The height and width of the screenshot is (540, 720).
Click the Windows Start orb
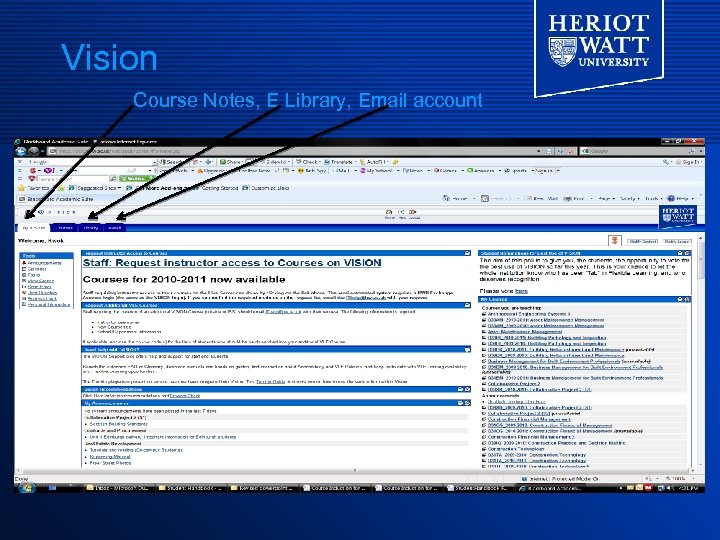[x=27, y=488]
